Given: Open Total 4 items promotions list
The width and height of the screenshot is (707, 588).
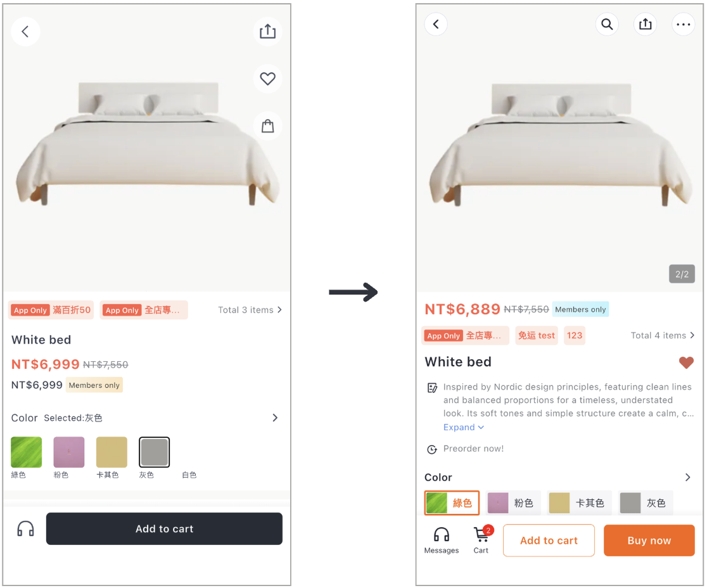Looking at the screenshot, I should coord(663,335).
